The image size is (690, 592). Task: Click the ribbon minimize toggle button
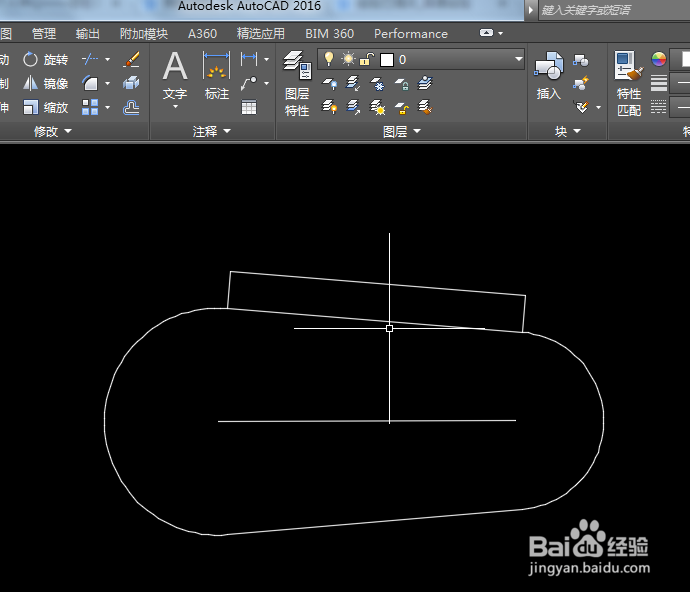point(486,33)
